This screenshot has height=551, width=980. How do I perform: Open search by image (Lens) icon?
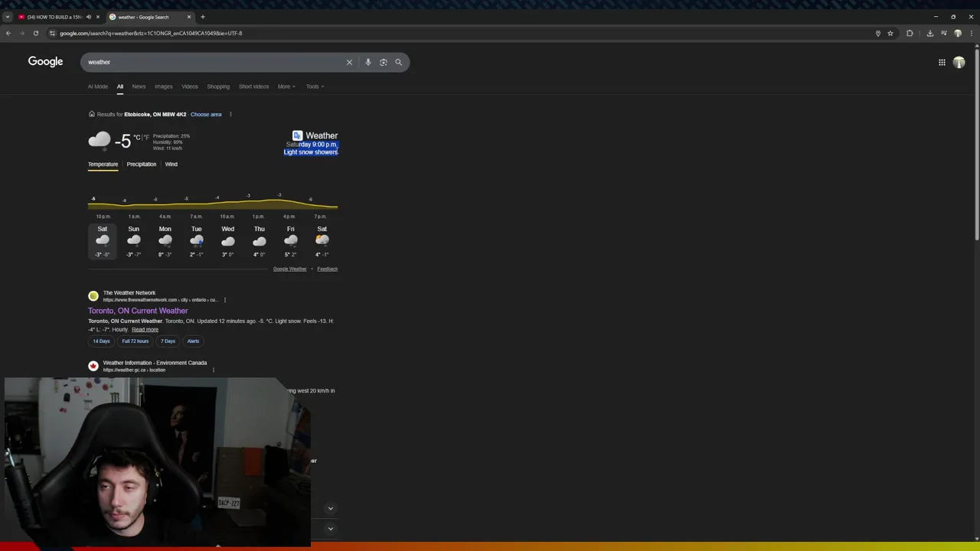384,62
